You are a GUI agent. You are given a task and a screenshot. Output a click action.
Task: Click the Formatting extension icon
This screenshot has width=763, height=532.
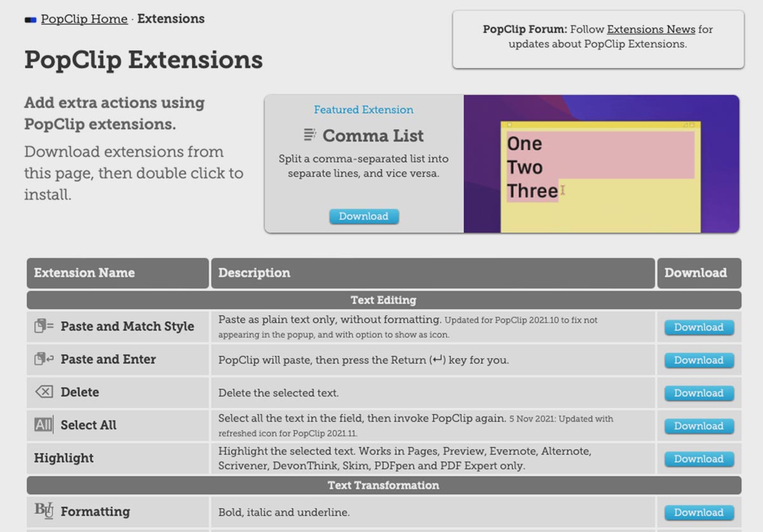point(44,510)
